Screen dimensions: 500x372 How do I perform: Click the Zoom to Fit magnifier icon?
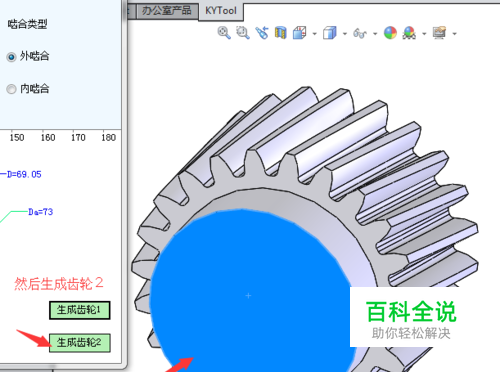(x=224, y=33)
